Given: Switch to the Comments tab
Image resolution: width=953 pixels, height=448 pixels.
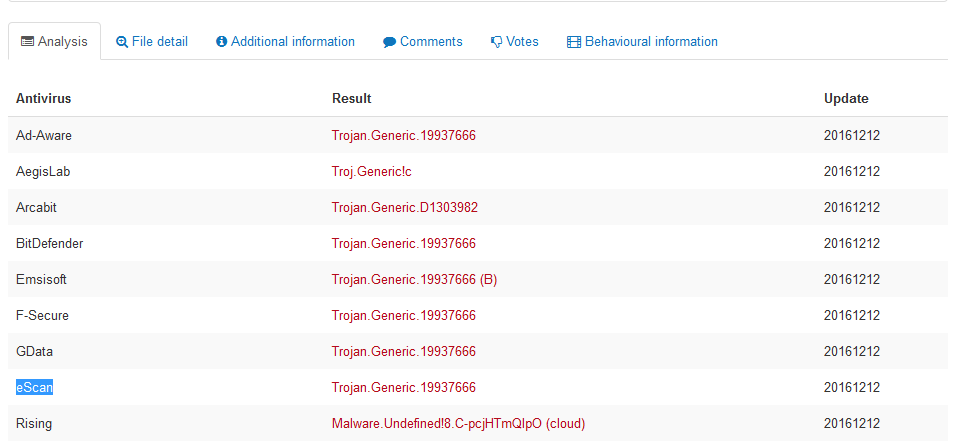Looking at the screenshot, I should (422, 41).
